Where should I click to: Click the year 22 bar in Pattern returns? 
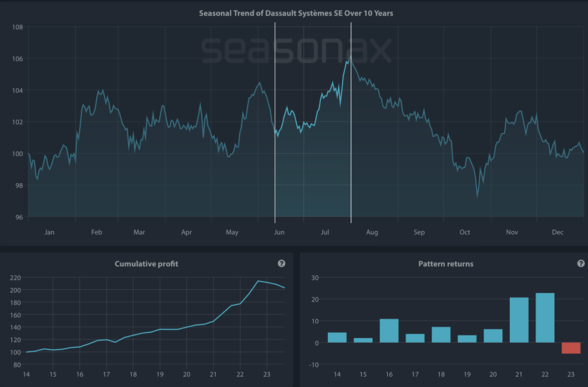(x=545, y=318)
